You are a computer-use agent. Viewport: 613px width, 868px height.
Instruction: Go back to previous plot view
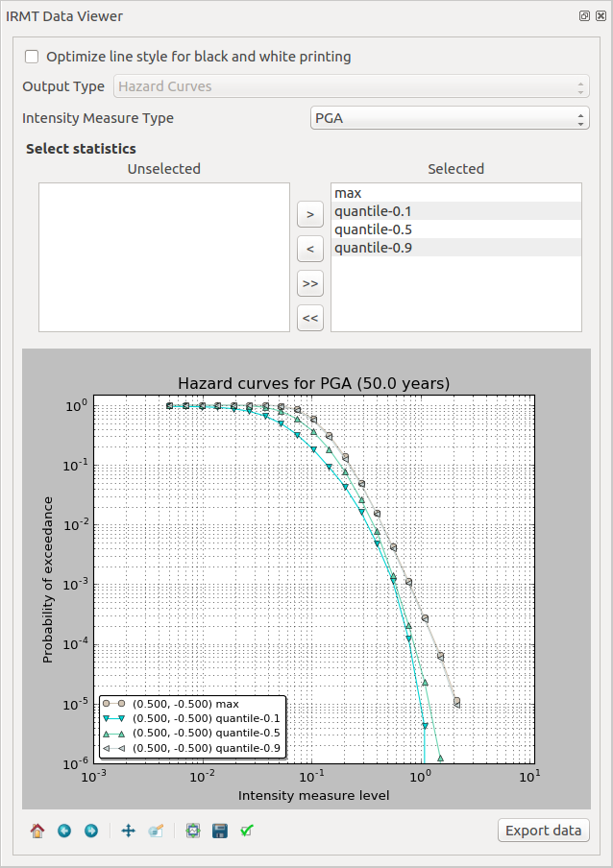coord(64,831)
